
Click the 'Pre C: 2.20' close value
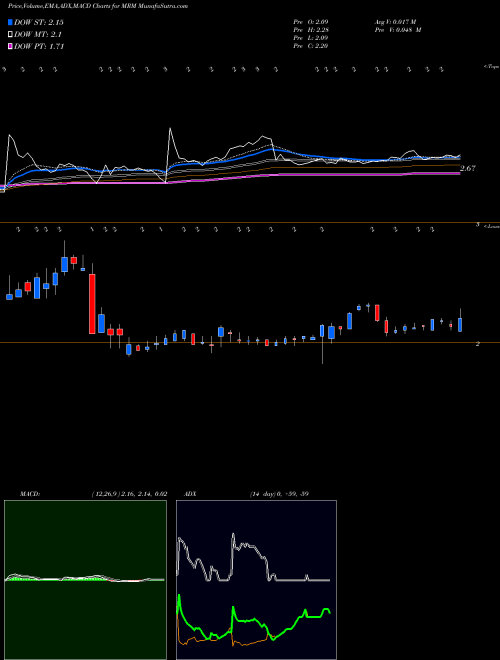pos(311,46)
